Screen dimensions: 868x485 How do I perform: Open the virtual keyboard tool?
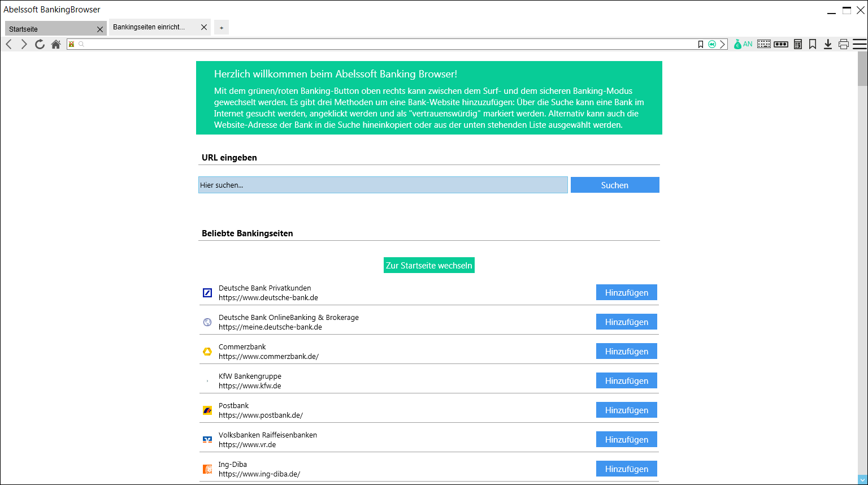click(764, 44)
